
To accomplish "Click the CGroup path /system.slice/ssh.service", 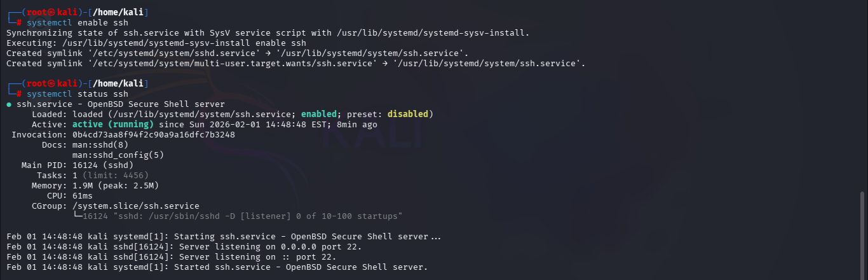I will click(x=136, y=206).
